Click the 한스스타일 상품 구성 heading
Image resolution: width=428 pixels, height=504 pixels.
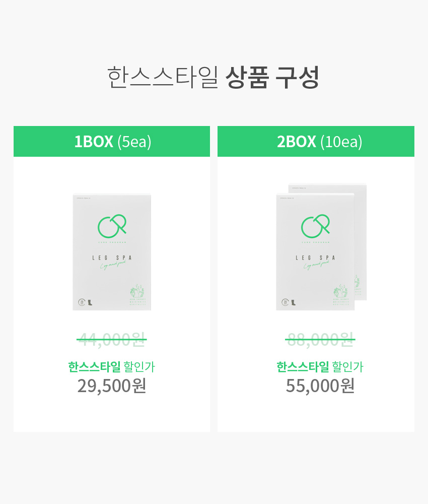coord(213,77)
